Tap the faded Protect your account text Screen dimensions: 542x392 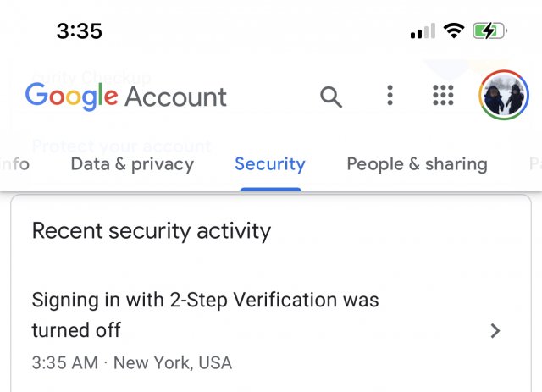point(121,145)
